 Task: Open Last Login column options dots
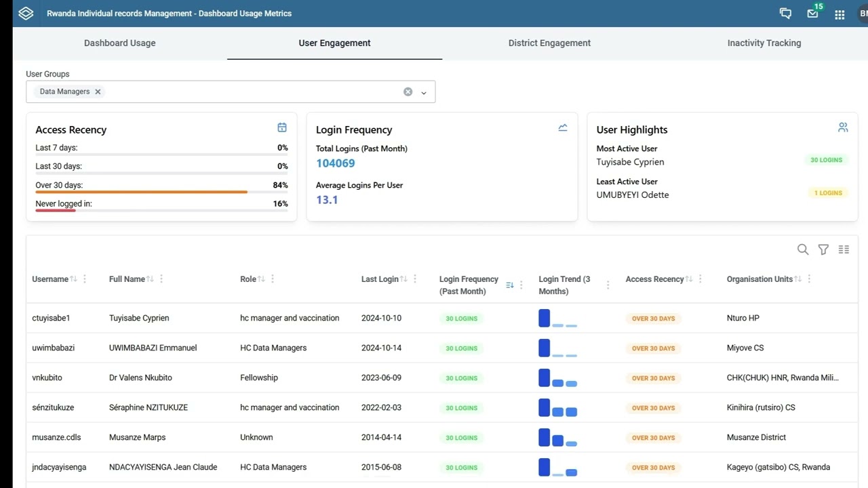415,279
